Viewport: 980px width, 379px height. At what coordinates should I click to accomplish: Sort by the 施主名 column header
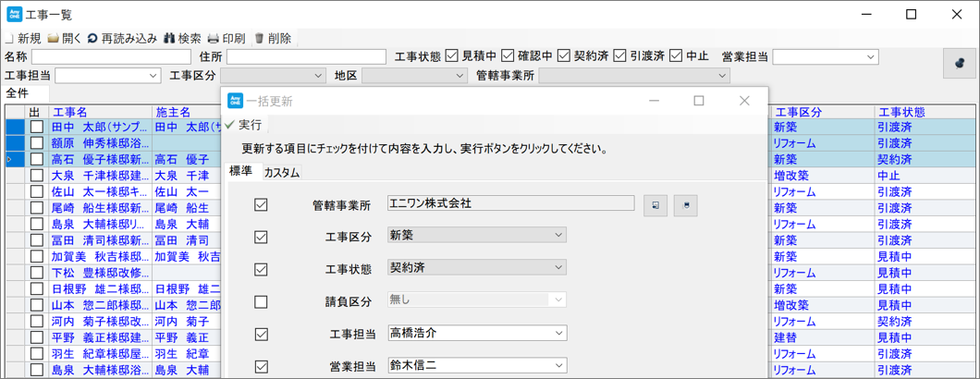(186, 112)
